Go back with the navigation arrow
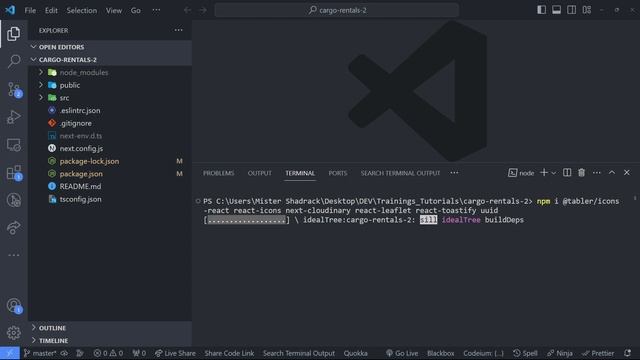Screen dimensions: 640x360 [187, 10]
